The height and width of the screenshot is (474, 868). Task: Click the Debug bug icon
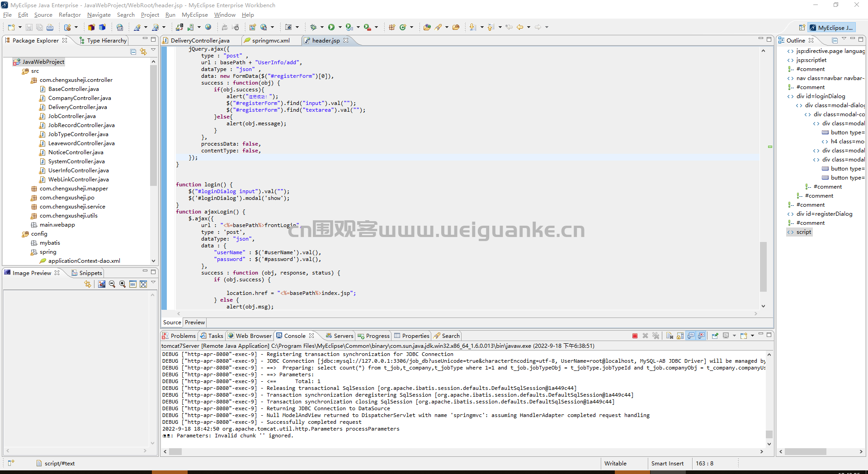click(313, 27)
